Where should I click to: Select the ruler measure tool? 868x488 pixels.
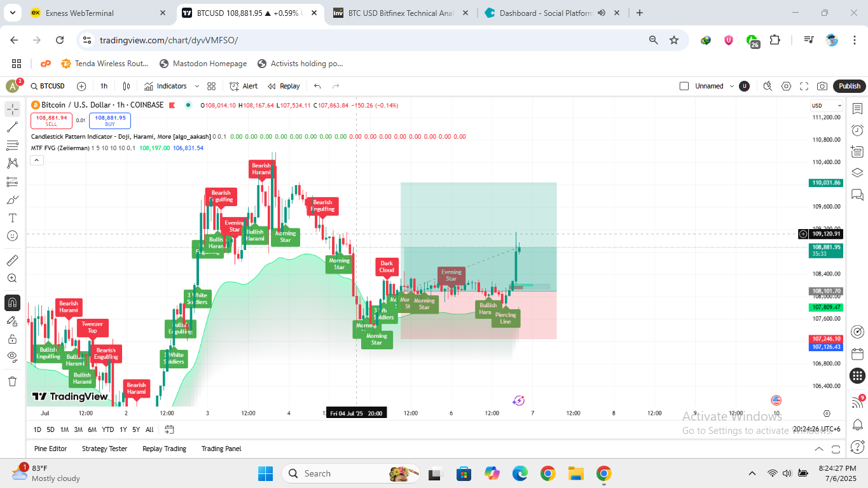pos(12,260)
